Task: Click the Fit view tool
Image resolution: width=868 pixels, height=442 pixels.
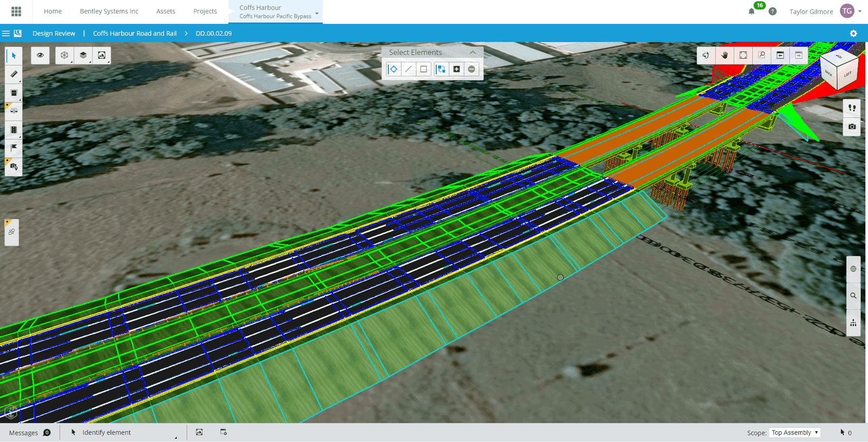Action: [743, 55]
